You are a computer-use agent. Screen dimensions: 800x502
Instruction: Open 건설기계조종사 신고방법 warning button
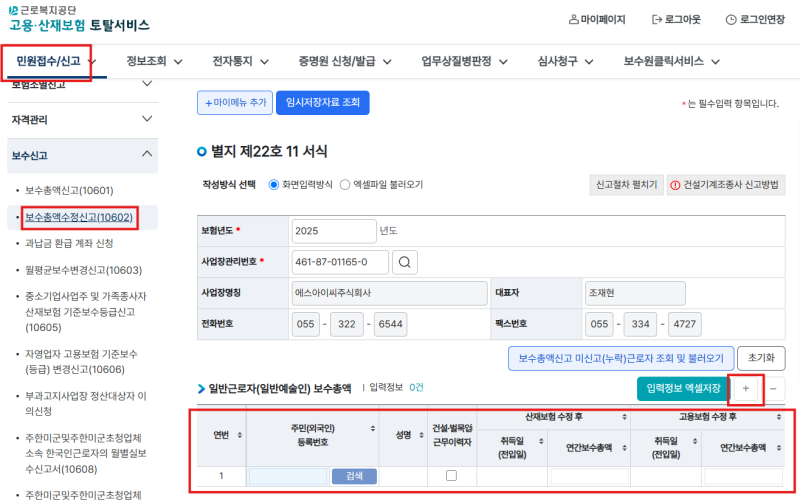(x=726, y=185)
